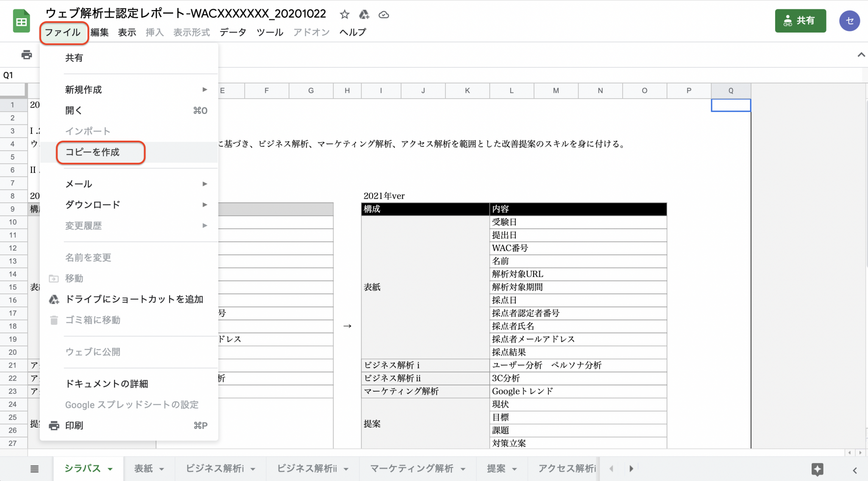The image size is (868, 481).
Task: Open the 表紙 tab dropdown arrow
Action: 161,469
